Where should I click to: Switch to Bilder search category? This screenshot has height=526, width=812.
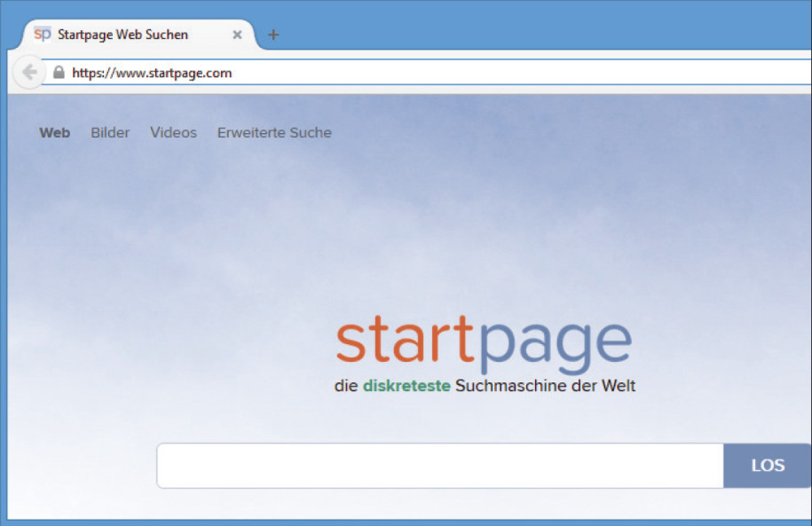(x=110, y=132)
